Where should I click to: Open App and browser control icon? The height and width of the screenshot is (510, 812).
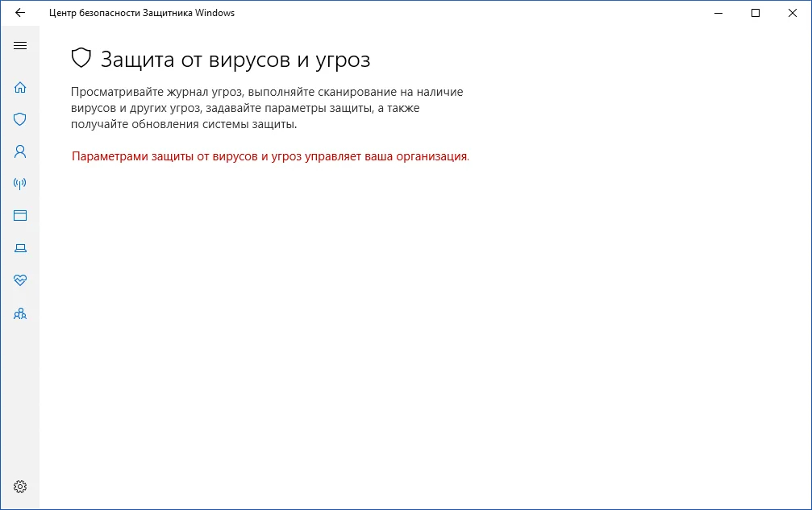(20, 216)
